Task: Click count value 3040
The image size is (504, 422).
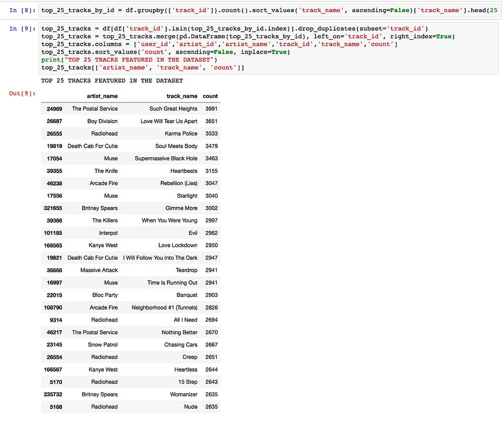Action: [212, 196]
